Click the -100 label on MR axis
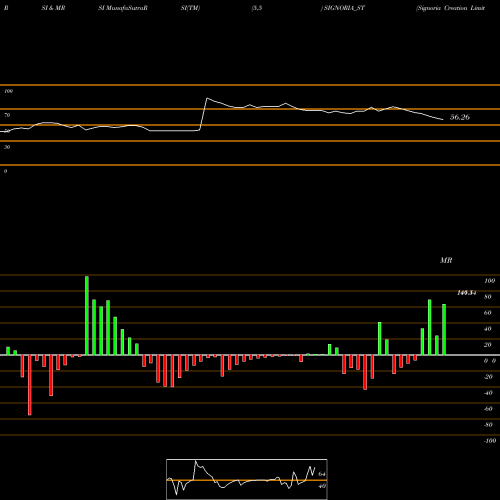Image resolution: width=500 pixels, height=500 pixels. coord(490,441)
